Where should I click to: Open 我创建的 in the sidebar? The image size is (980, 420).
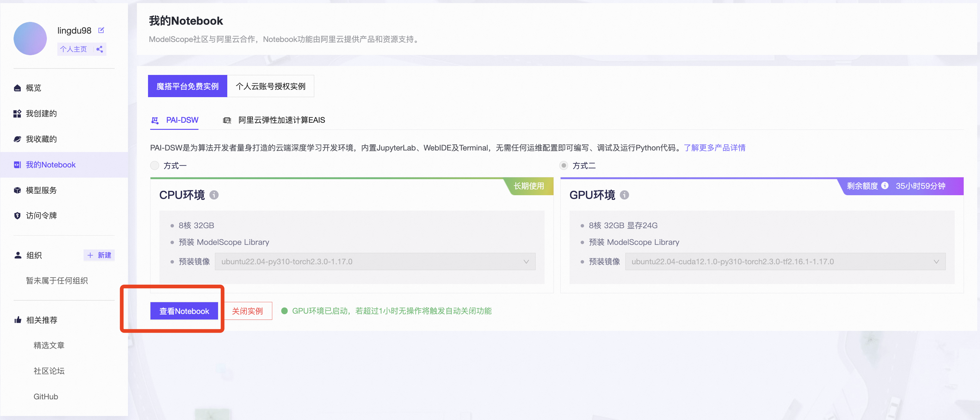pyautogui.click(x=64, y=113)
